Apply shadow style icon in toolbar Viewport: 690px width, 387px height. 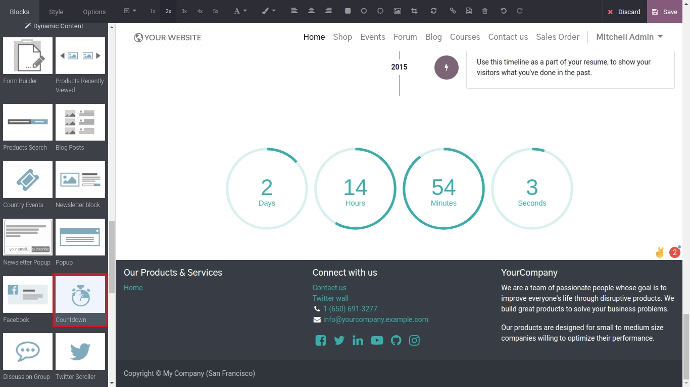point(380,11)
